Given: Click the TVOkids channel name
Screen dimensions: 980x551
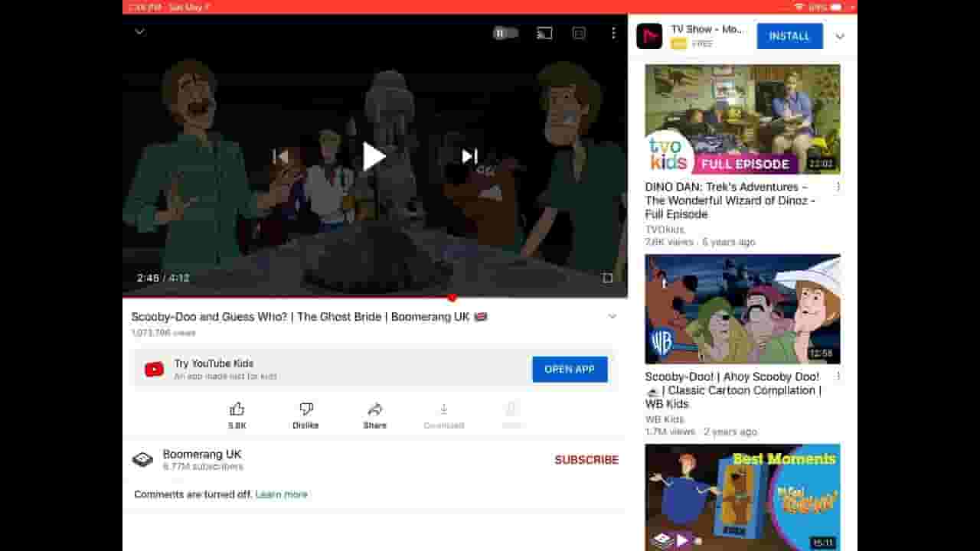Looking at the screenshot, I should 665,230.
